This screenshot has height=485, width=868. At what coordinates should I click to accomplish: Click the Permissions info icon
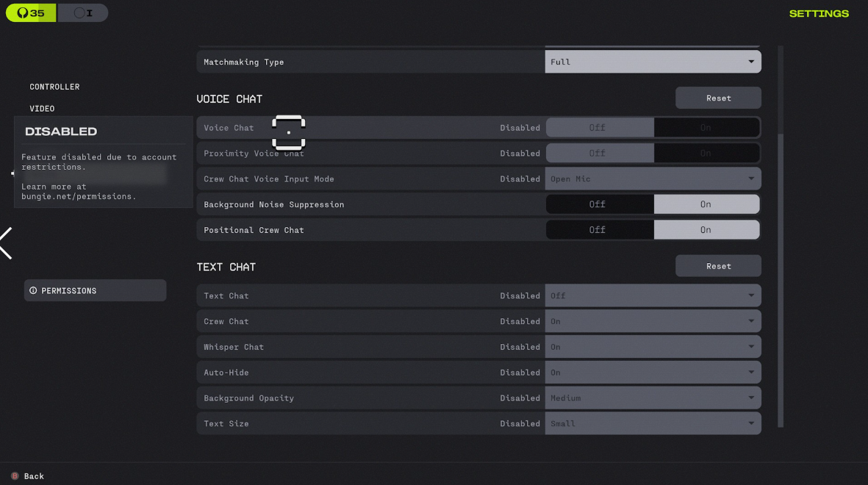33,291
